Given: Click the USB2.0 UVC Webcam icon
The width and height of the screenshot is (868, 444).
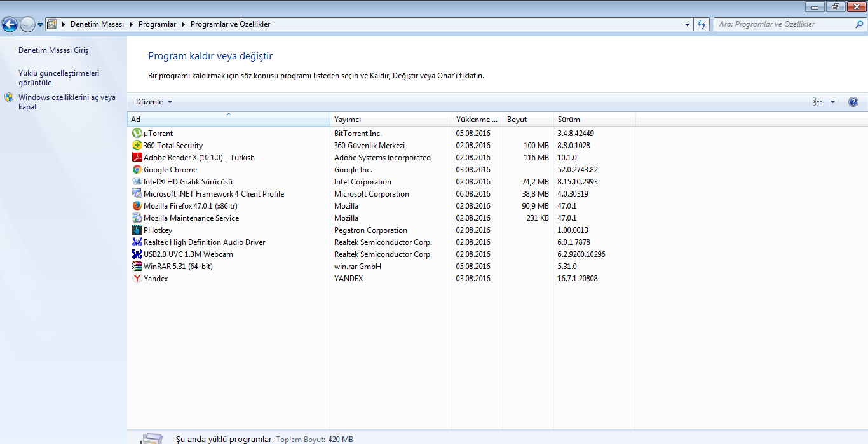Looking at the screenshot, I should tap(137, 254).
